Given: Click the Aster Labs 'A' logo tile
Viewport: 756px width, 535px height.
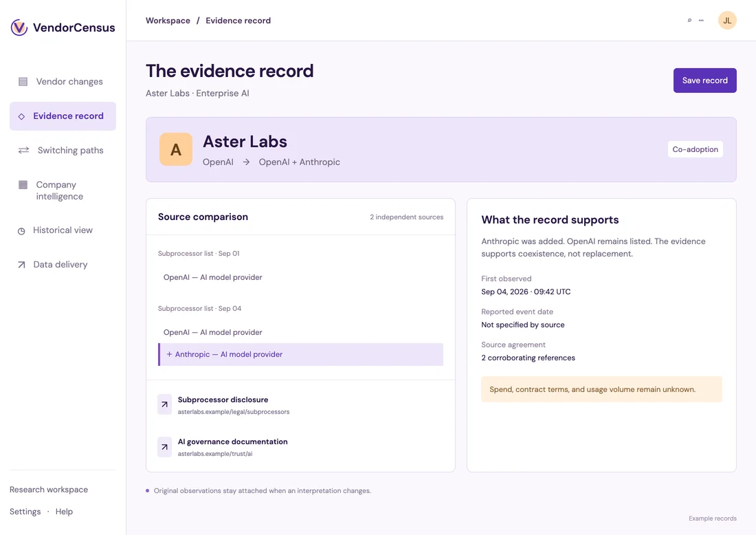Looking at the screenshot, I should pyautogui.click(x=176, y=149).
